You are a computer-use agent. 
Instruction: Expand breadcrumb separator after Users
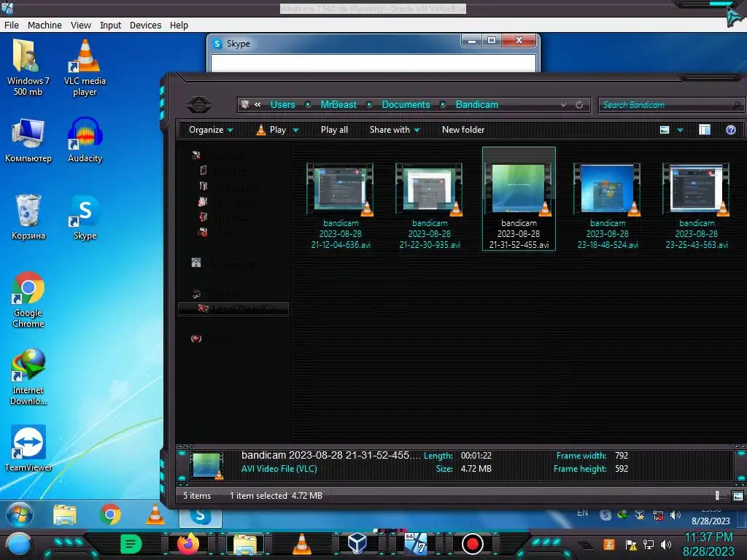(308, 104)
